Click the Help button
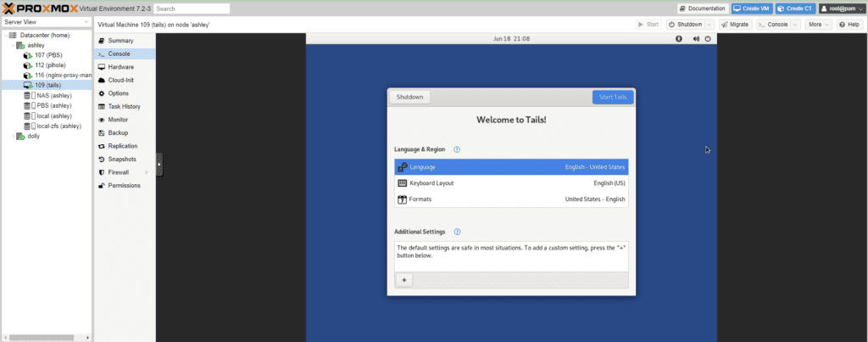Viewport: 868px width, 342px height. 849,25
